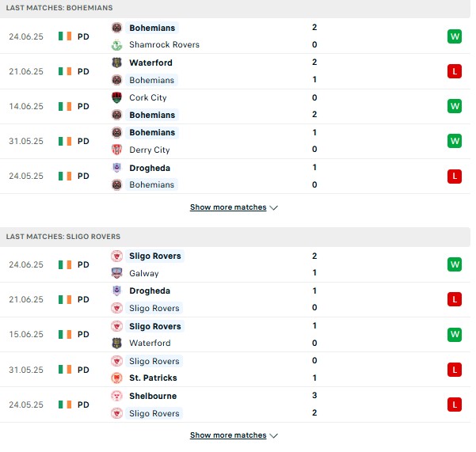Click the PD league label on 31.05.25 Sligo match

coord(83,370)
